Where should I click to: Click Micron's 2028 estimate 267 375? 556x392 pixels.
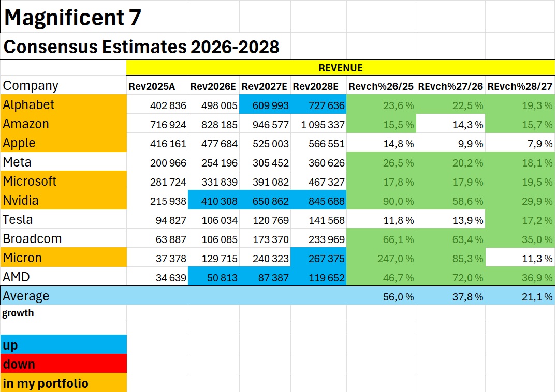tap(318, 258)
